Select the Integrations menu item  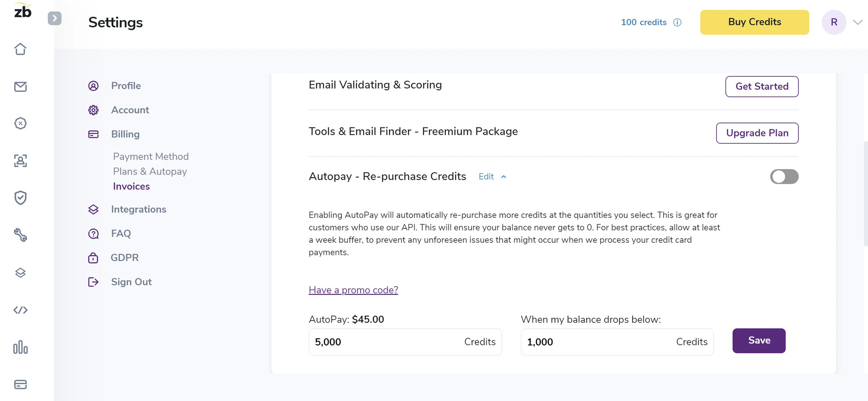coord(139,209)
